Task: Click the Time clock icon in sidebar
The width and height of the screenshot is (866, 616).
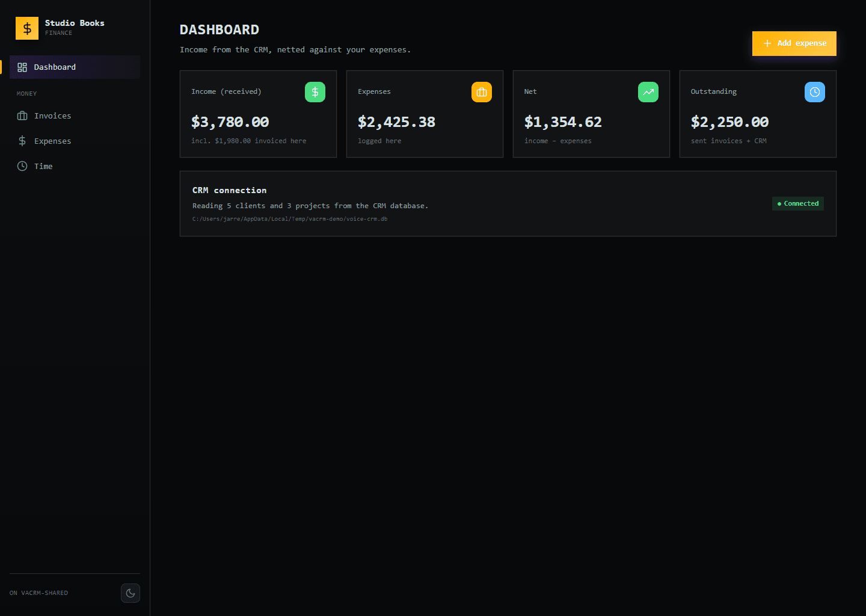Action: [22, 166]
